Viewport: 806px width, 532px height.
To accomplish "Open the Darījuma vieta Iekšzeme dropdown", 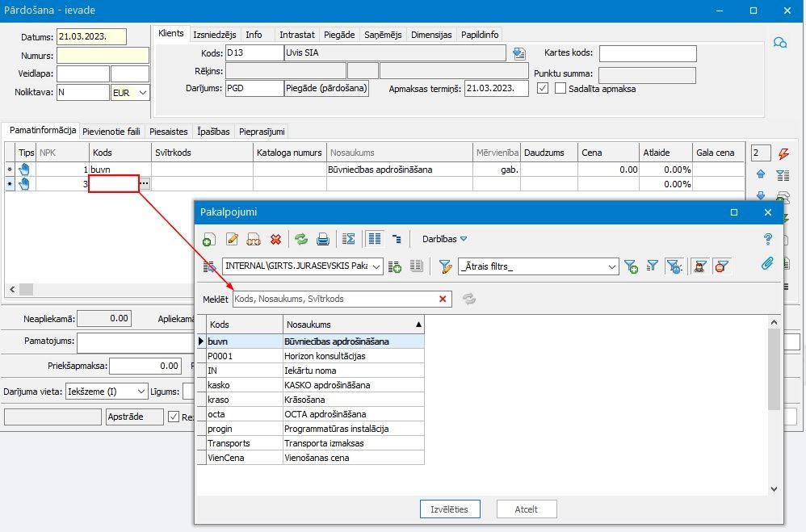I will [141, 392].
